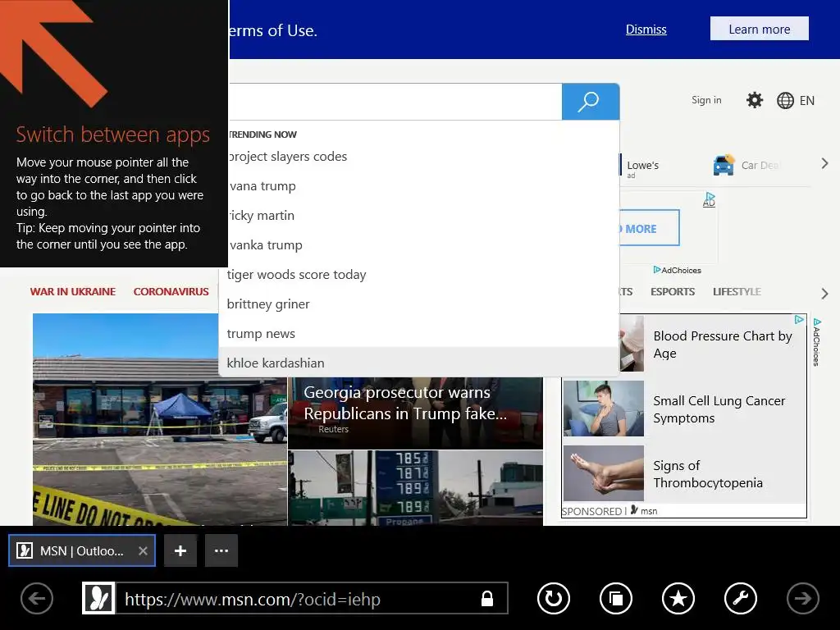
Task: Click the browser back arrow button
Action: coord(37,598)
